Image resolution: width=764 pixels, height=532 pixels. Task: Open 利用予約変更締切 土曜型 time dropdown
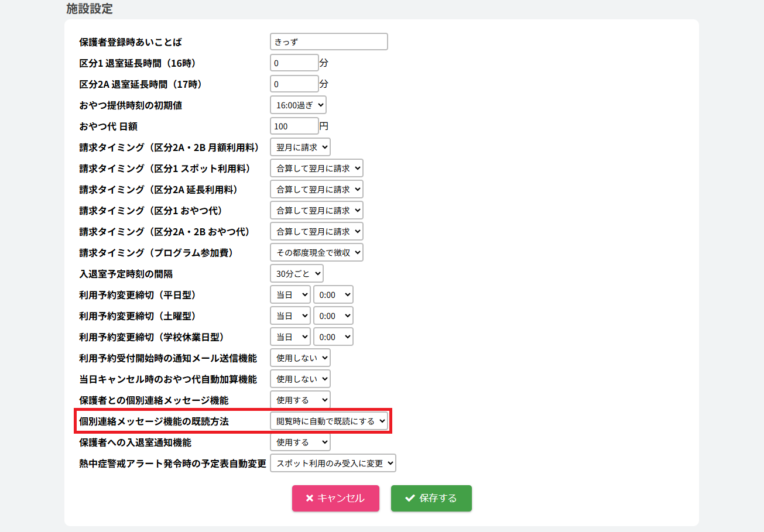point(334,316)
